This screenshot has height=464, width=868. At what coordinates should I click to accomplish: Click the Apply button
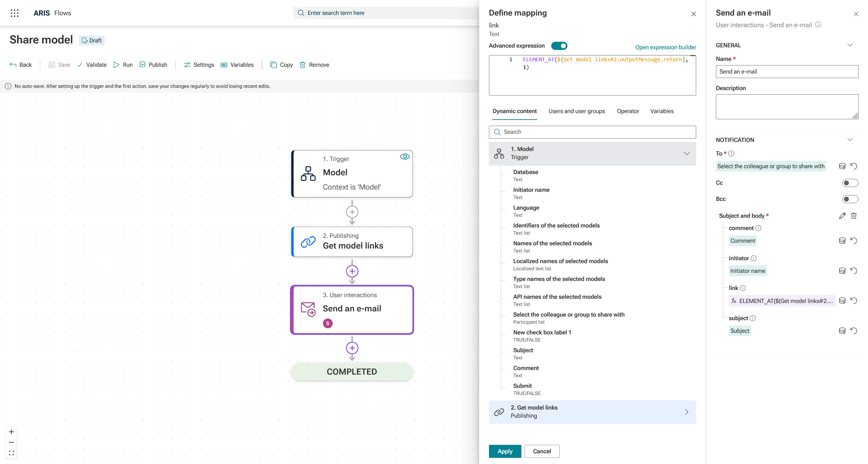505,451
